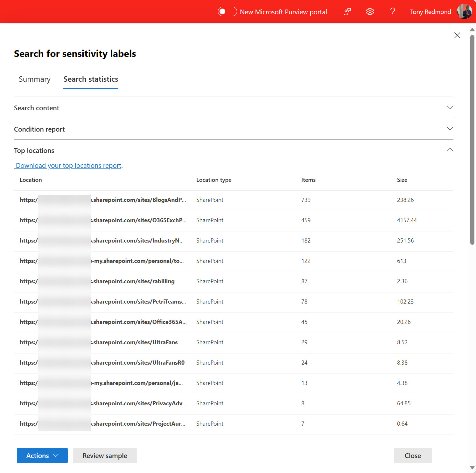Image resolution: width=476 pixels, height=473 pixels.
Task: Open the Actions dropdown button
Action: coord(42,456)
